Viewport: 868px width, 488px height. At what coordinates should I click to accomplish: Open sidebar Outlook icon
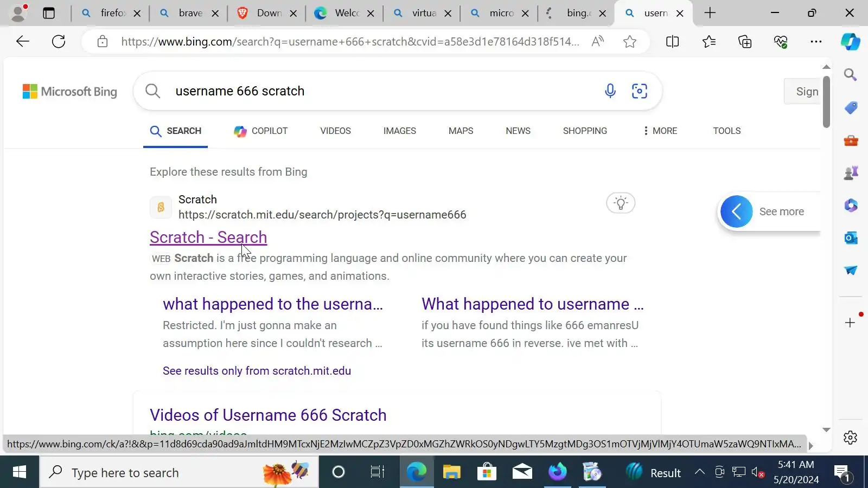(x=851, y=238)
